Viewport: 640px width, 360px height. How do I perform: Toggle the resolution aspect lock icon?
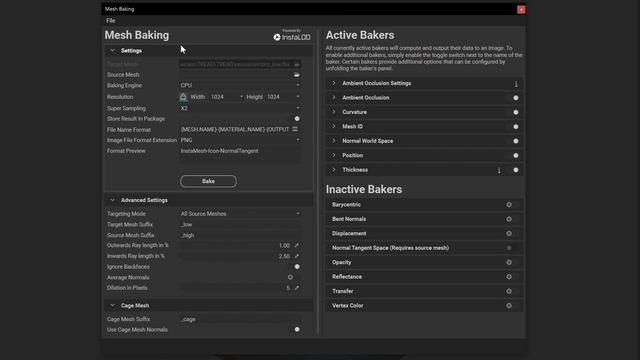(183, 97)
